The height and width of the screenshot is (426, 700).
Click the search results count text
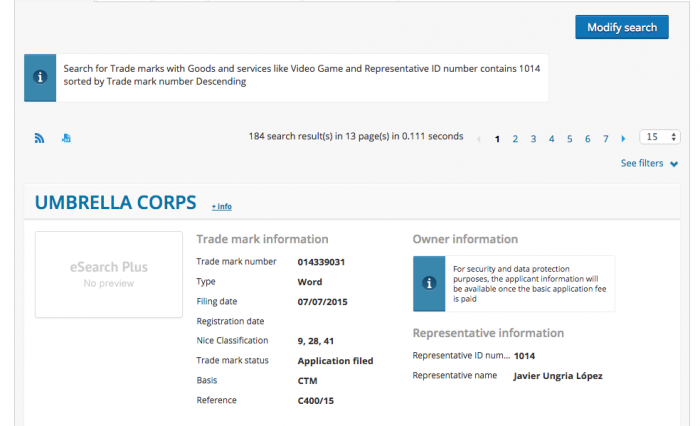pos(356,136)
